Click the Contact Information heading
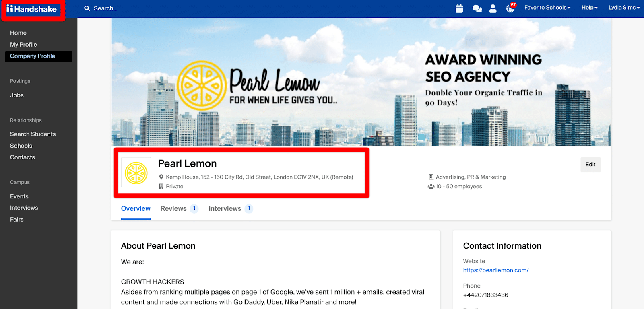The height and width of the screenshot is (309, 644). click(502, 246)
